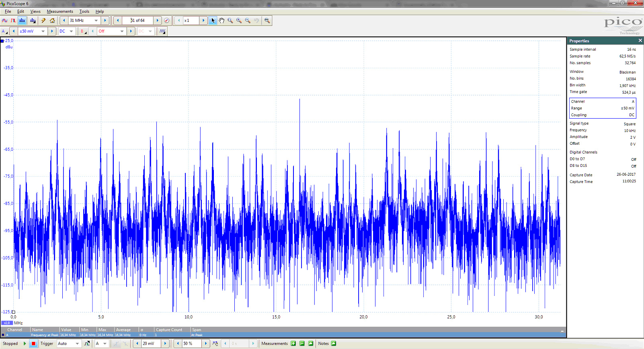The image size is (644, 349).
Task: Open buffer navigator compass icon
Action: (167, 21)
